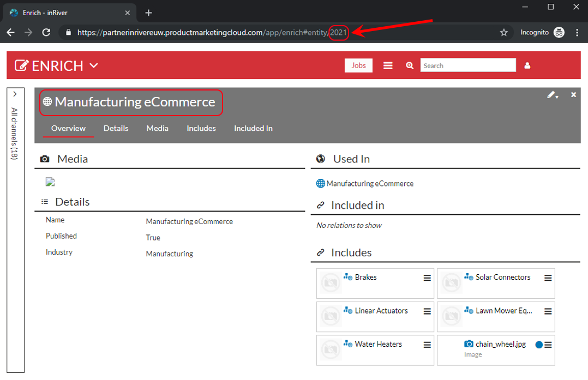Open the ENRICH app switcher dropdown
The height and width of the screenshot is (380, 588).
pyautogui.click(x=94, y=65)
